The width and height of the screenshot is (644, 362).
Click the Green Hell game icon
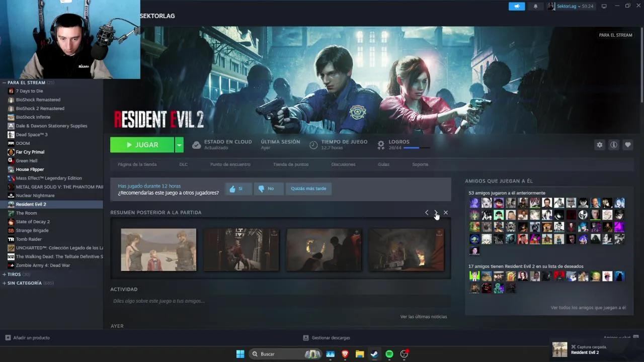coord(11,161)
